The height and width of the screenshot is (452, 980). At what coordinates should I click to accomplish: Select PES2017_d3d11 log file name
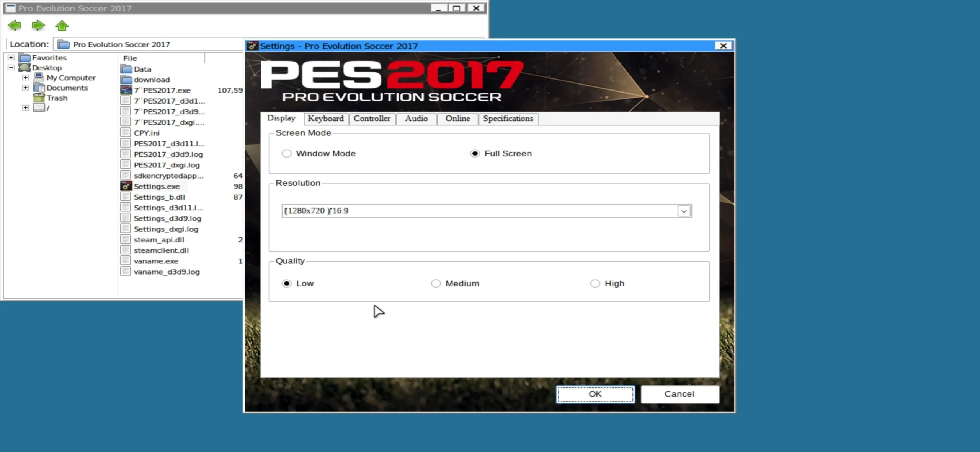click(169, 144)
